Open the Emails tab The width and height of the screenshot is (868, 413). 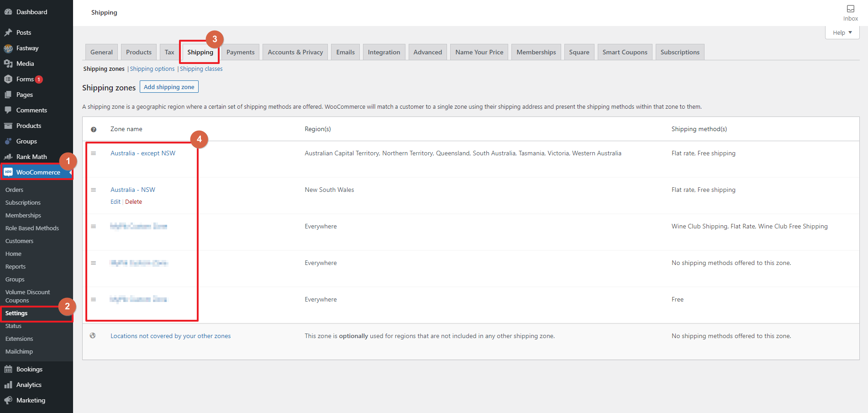coord(346,52)
